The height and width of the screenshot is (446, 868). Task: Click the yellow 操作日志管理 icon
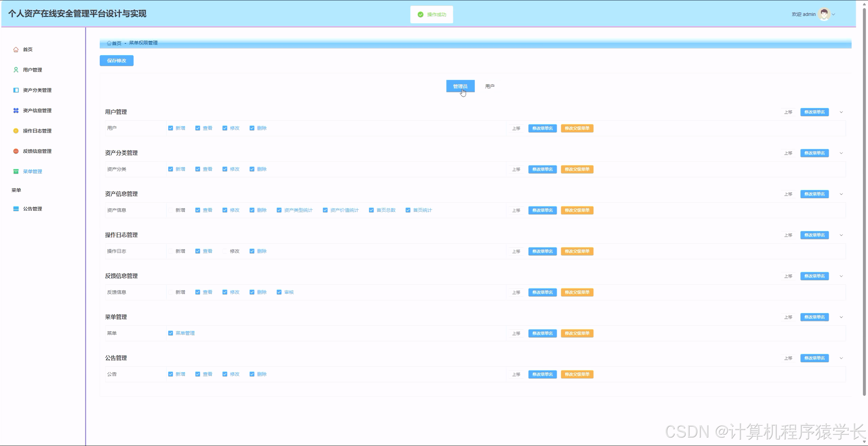tap(16, 131)
